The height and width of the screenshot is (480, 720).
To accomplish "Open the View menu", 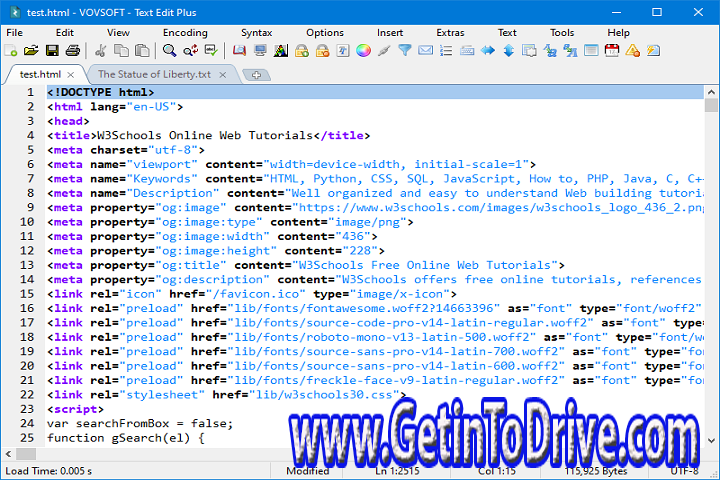I will (x=118, y=33).
